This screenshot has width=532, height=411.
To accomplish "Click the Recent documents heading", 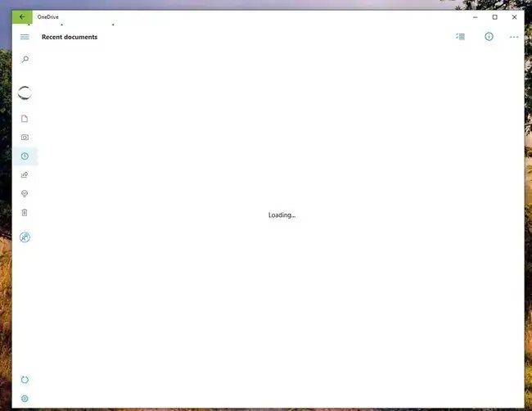I will pyautogui.click(x=70, y=37).
